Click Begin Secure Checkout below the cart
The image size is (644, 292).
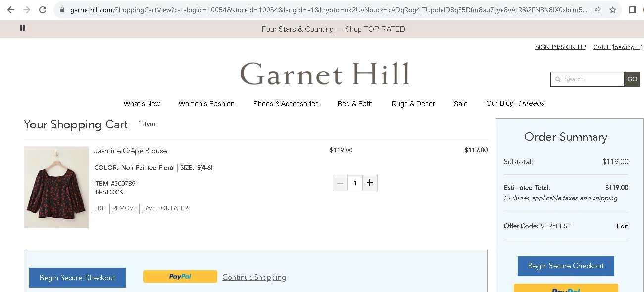click(x=77, y=278)
